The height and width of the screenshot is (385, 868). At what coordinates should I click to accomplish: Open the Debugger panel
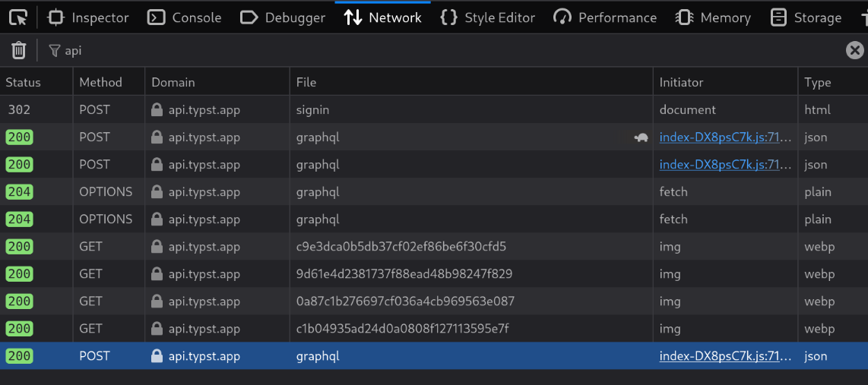pos(282,17)
